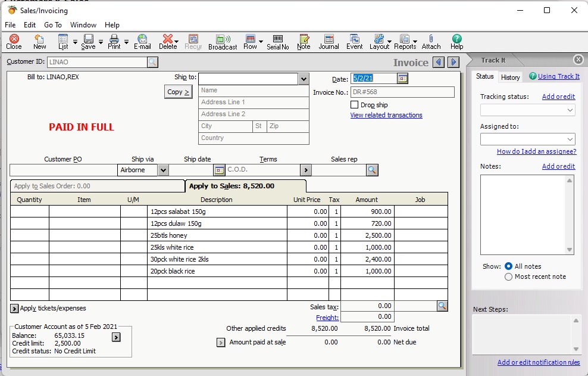588x376 pixels.
Task: Open Help from the toolbar icon
Action: 456,42
